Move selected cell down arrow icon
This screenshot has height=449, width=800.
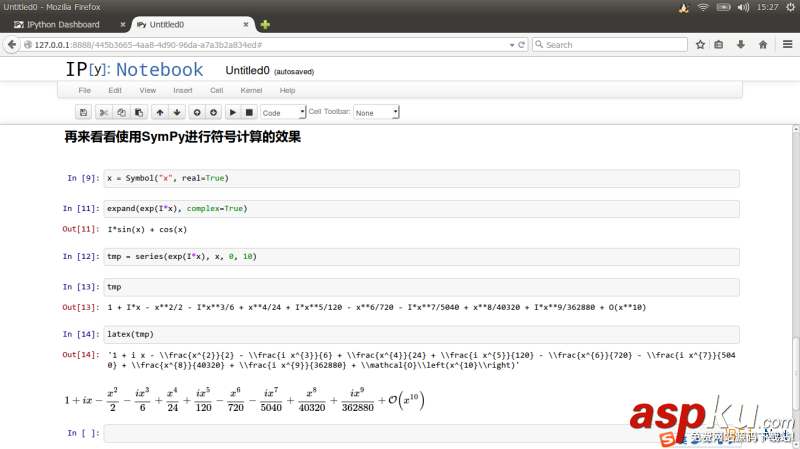coord(177,112)
